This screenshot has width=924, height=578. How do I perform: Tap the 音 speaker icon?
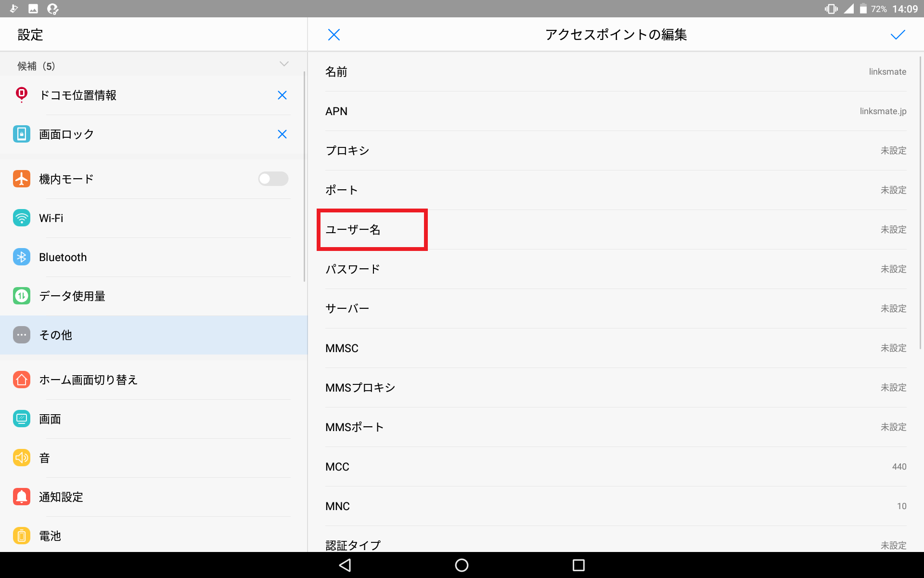[22, 458]
